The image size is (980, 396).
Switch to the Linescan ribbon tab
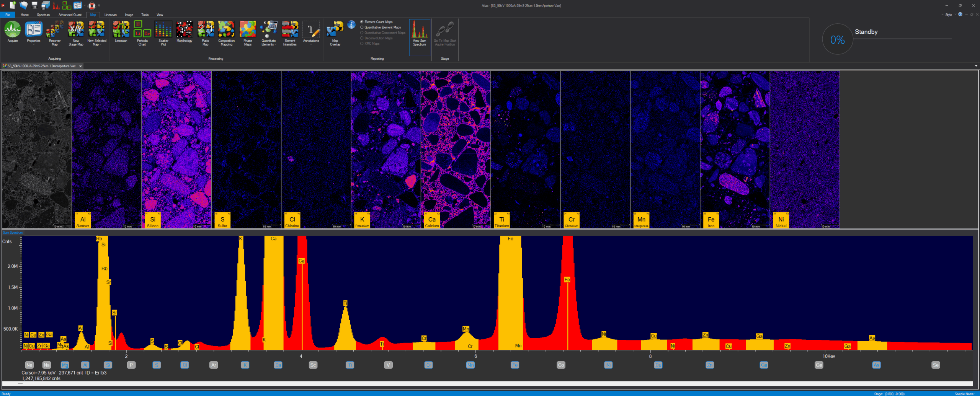click(111, 15)
